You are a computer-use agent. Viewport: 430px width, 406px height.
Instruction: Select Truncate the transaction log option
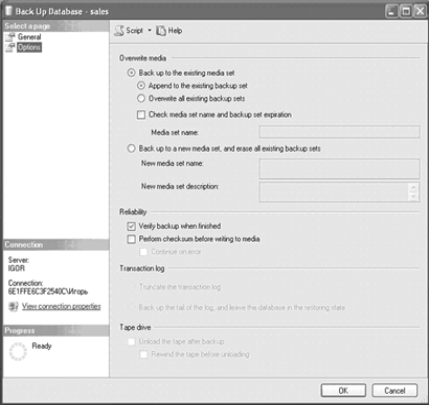(x=131, y=287)
